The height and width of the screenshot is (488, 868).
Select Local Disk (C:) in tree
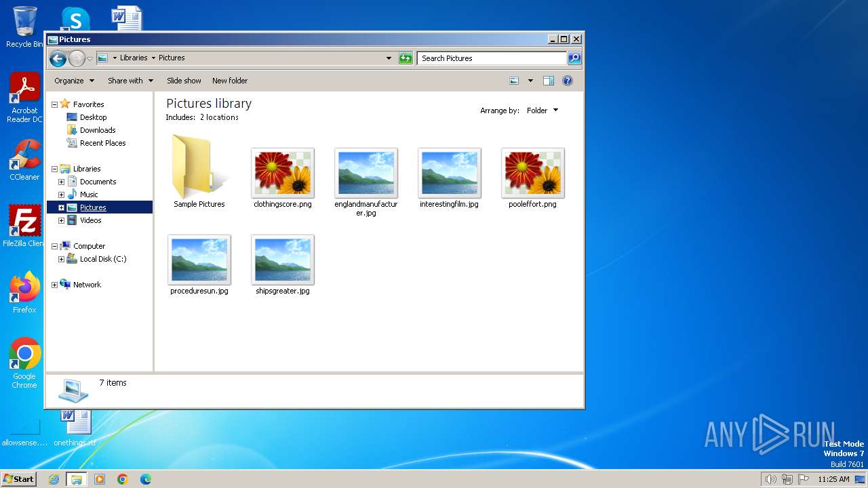pyautogui.click(x=102, y=259)
